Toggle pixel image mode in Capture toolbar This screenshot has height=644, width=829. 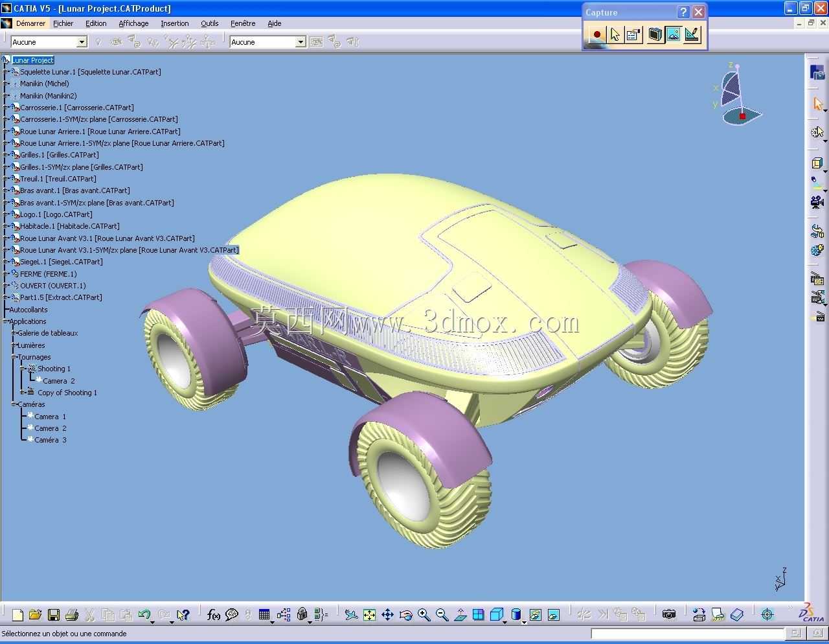coord(674,34)
